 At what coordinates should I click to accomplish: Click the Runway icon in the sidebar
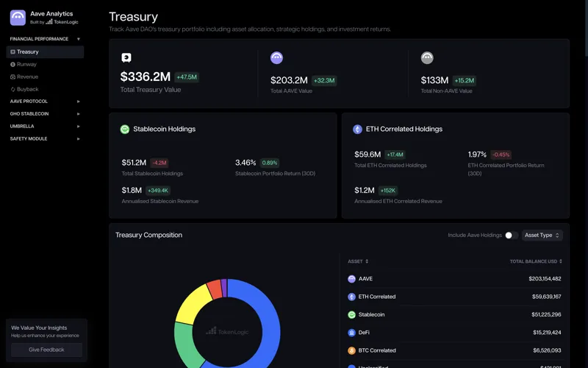(12, 64)
